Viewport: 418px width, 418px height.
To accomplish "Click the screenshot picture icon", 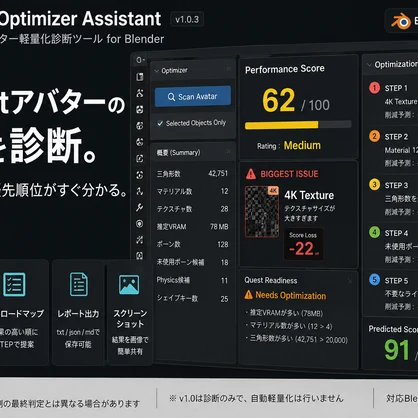I will (129, 284).
